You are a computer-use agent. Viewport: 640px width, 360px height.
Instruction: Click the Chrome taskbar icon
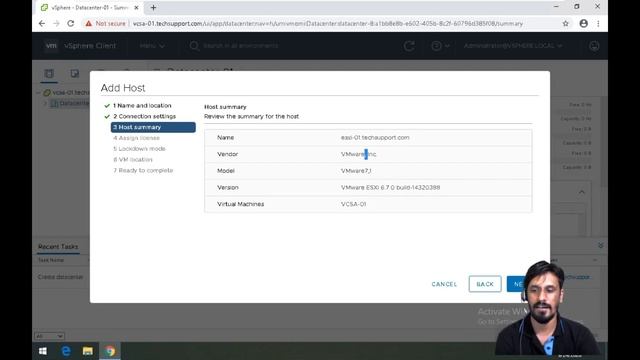(110, 351)
